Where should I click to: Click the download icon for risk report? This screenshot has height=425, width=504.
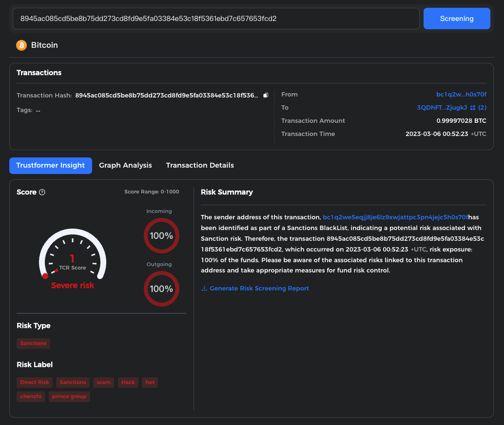click(x=204, y=289)
